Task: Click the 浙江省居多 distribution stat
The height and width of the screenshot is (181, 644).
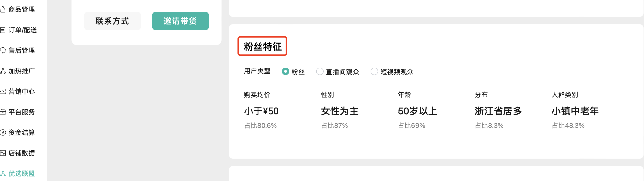Action: coord(498,111)
